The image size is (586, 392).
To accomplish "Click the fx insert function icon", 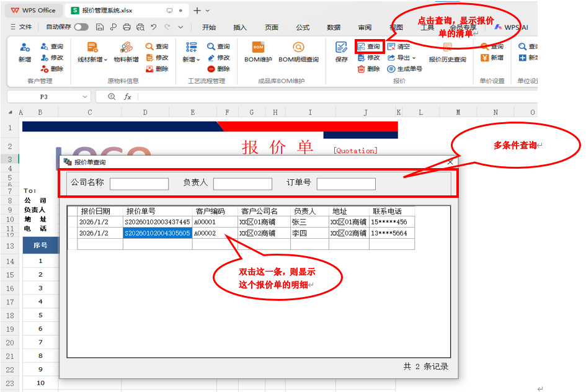I will click(128, 96).
